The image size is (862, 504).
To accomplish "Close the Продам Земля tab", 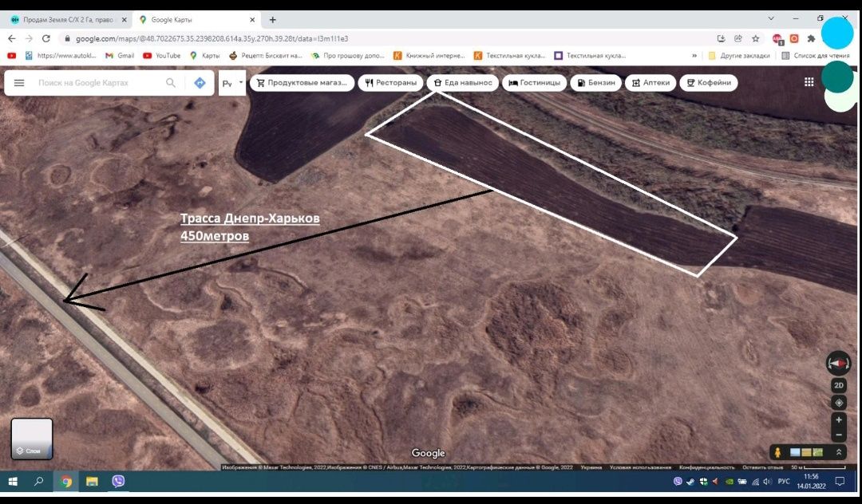I will 124,20.
